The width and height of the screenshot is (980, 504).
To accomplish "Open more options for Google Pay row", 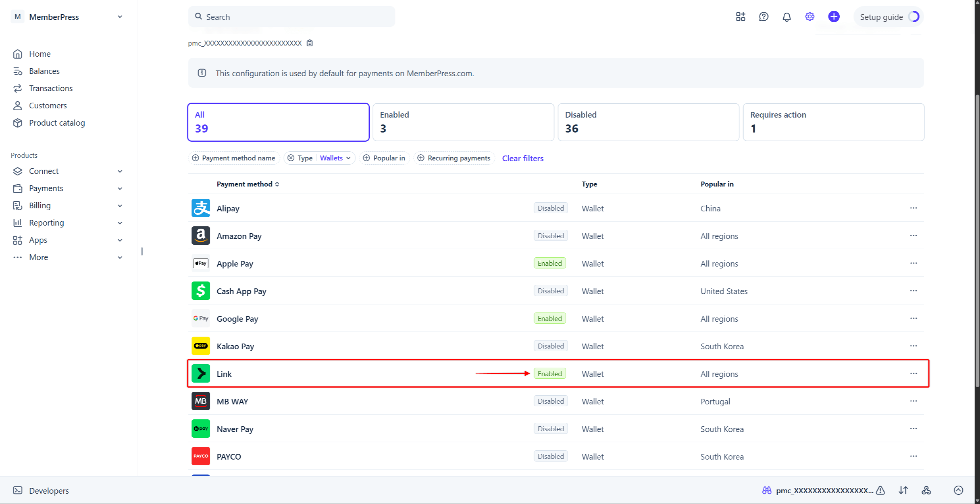I will coord(913,318).
